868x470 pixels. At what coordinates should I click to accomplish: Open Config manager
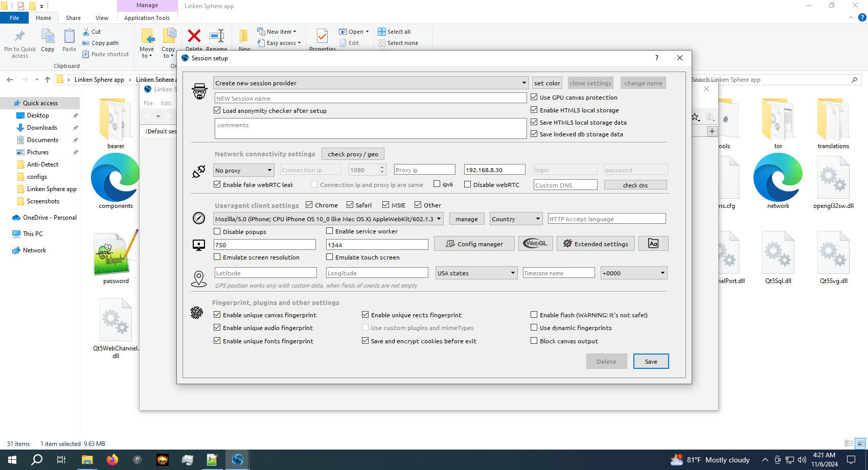(474, 244)
